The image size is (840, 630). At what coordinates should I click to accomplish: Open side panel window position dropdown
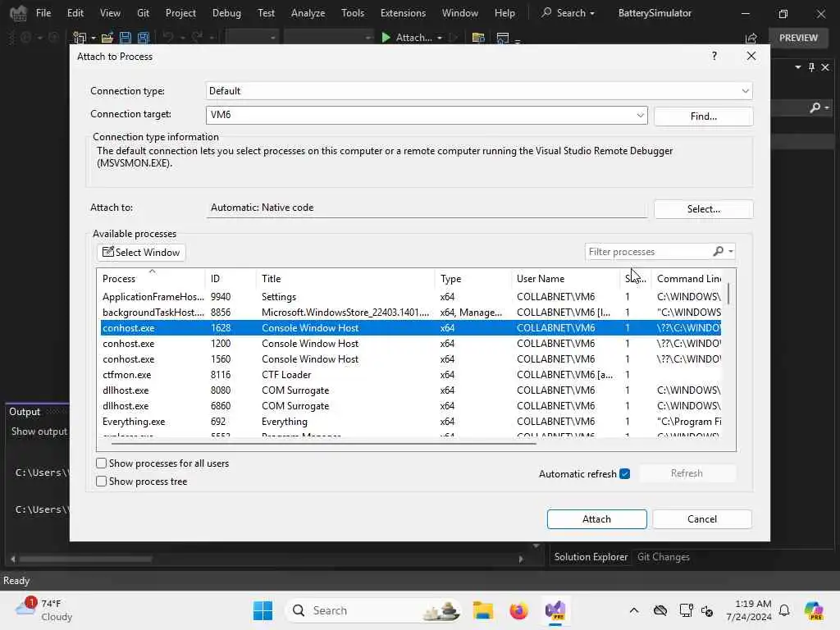[x=798, y=67]
